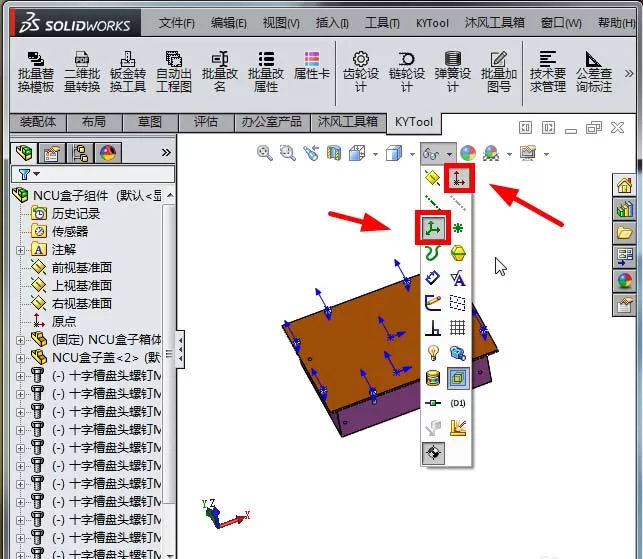Image resolution: width=643 pixels, height=559 pixels.
Task: Open the 插入(I) menu
Action: coord(332,23)
